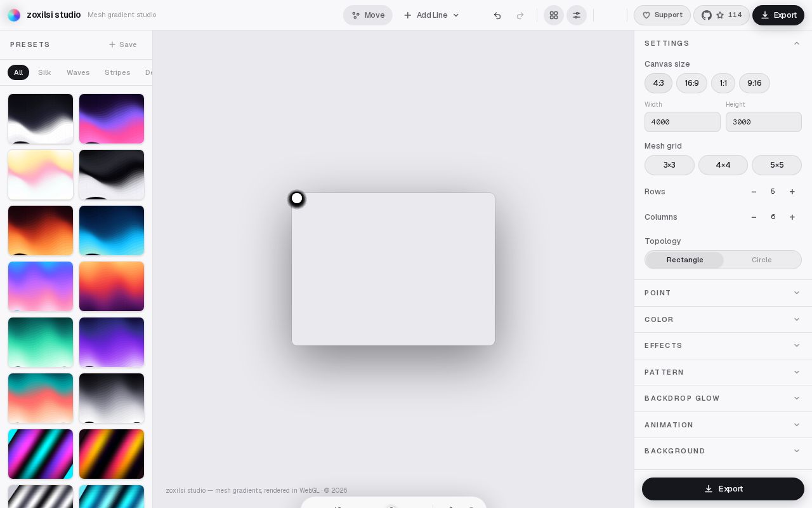The image size is (812, 508).
Task: Open the Add Line dropdown chevron
Action: [455, 15]
